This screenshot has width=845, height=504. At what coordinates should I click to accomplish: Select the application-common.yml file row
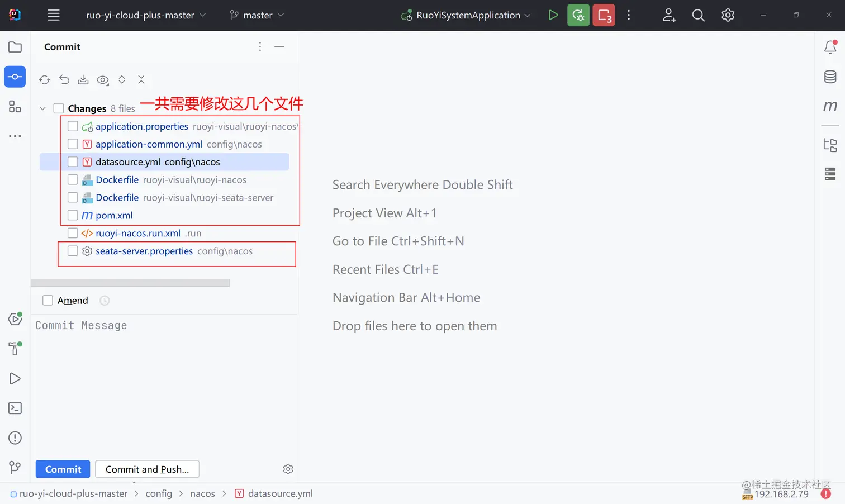164,144
